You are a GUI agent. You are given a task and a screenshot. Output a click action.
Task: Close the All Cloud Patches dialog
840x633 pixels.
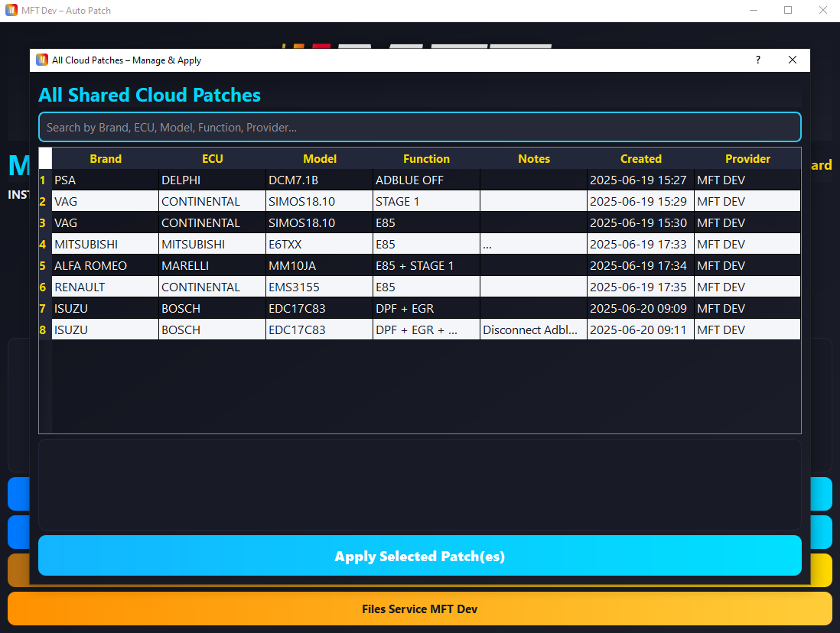point(793,60)
